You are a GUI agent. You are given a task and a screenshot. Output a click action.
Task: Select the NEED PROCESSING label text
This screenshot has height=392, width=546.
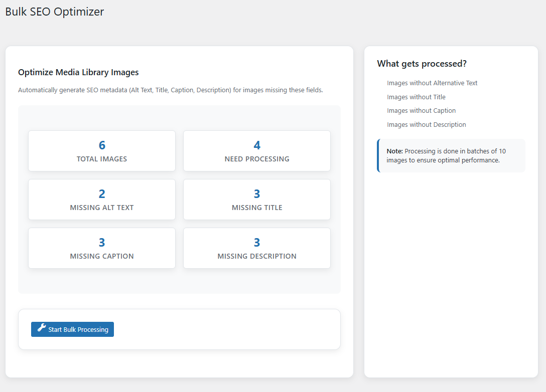[x=257, y=159]
